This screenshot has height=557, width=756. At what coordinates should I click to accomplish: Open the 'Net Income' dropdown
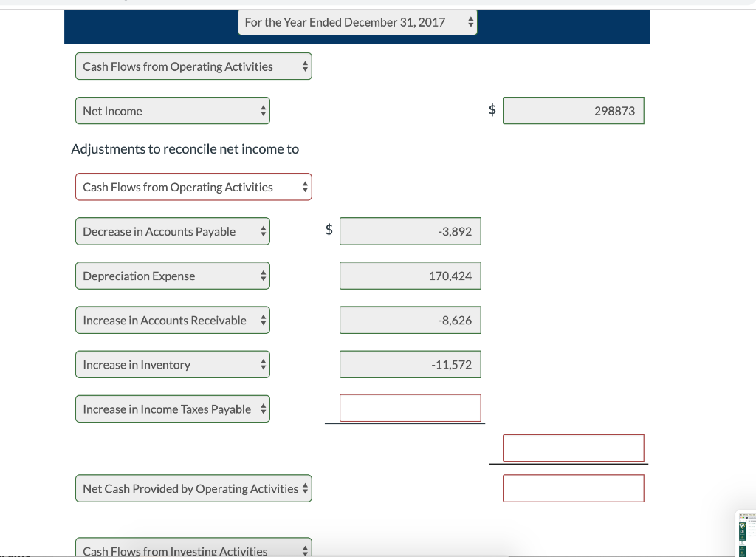pyautogui.click(x=173, y=110)
